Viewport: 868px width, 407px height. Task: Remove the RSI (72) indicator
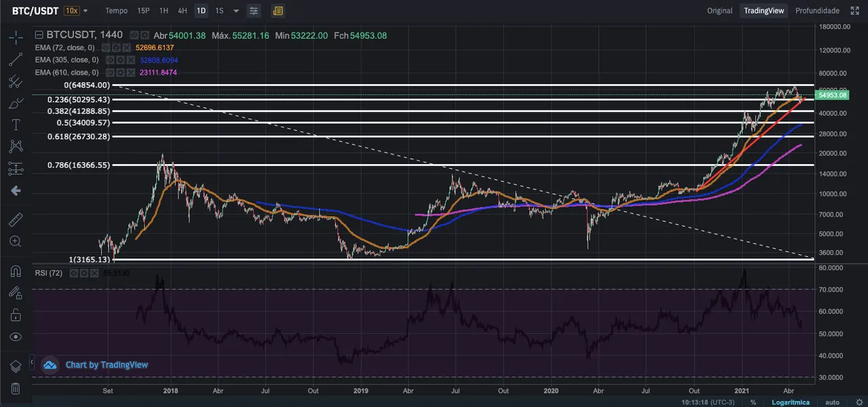click(x=96, y=273)
